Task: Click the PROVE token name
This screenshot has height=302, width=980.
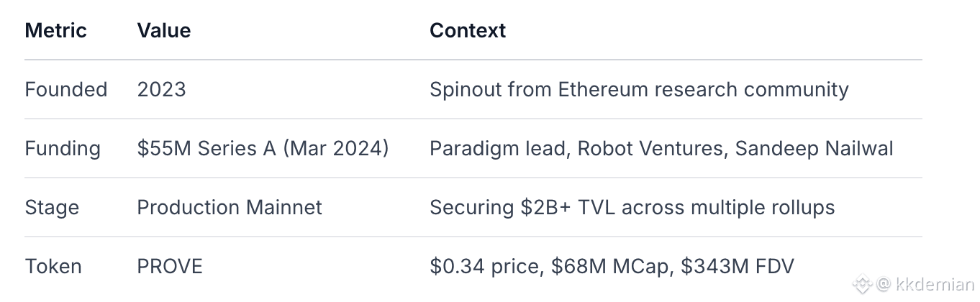Action: [170, 267]
